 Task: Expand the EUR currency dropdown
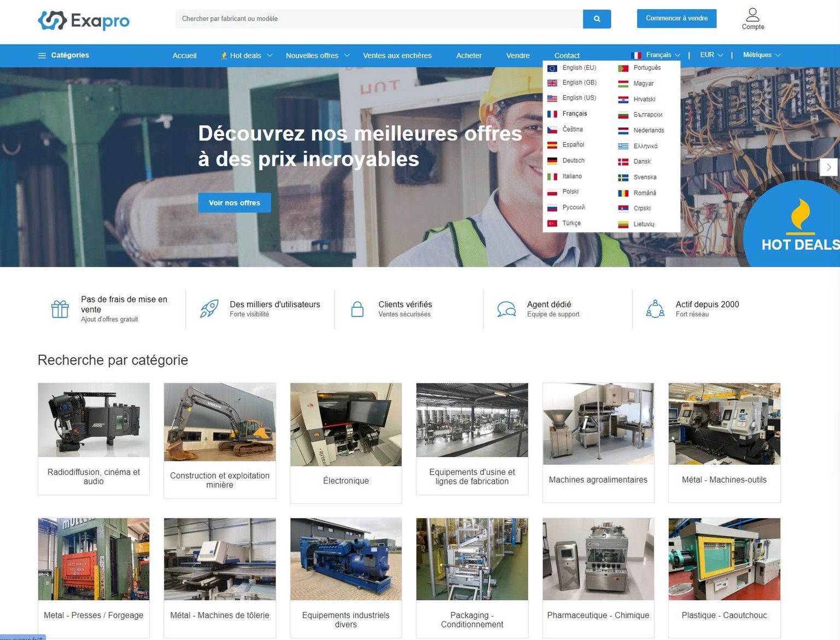click(x=711, y=55)
